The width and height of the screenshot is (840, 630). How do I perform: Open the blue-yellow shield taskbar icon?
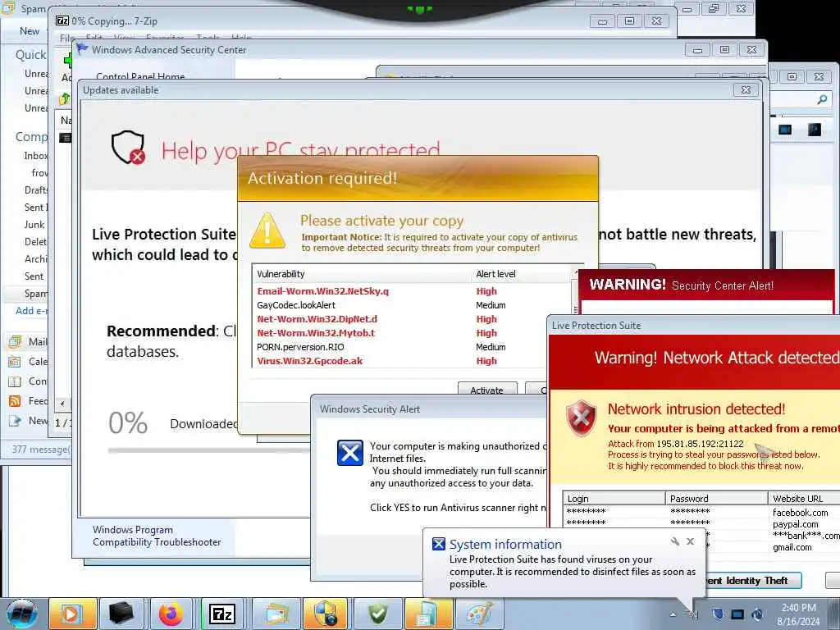pos(326,614)
